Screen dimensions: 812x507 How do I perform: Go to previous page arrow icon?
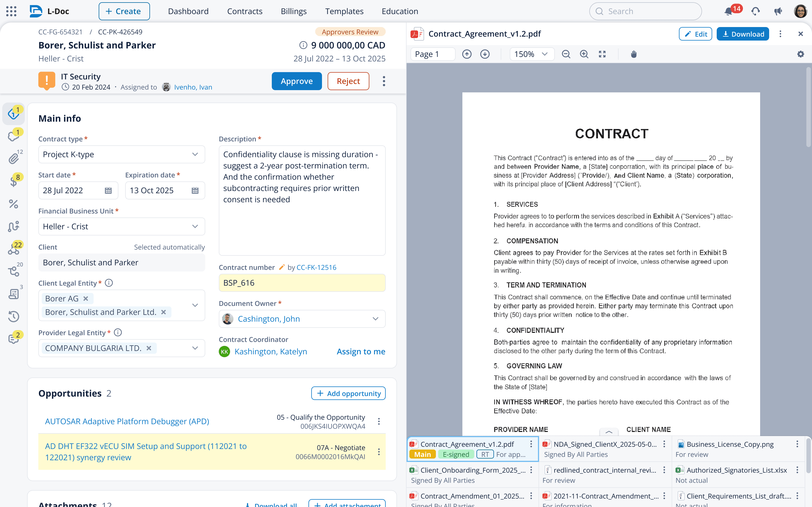(x=467, y=54)
